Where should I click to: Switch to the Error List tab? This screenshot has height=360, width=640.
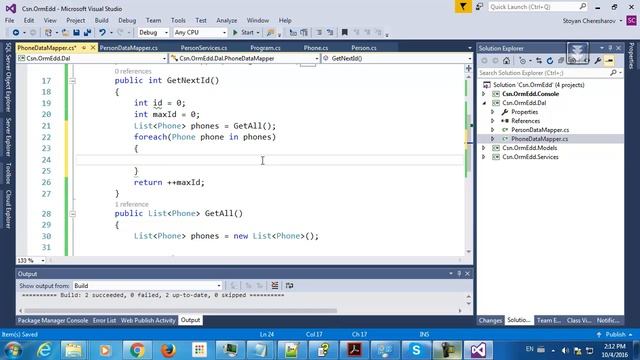104,320
